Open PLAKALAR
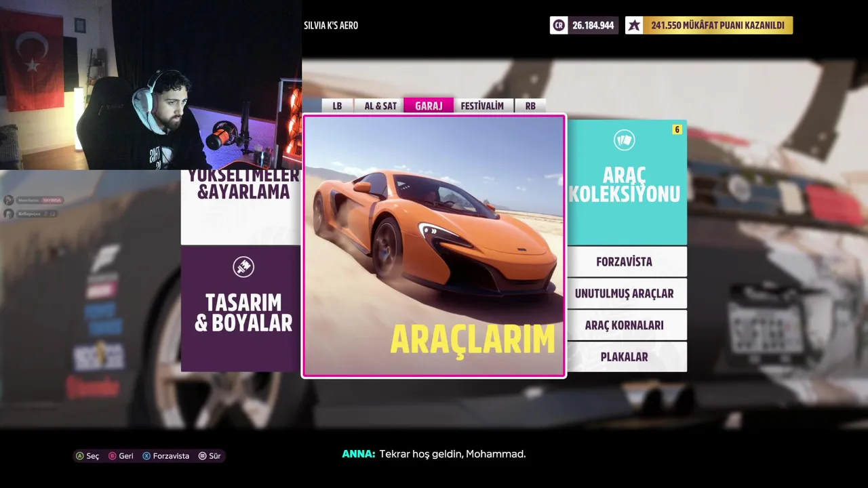This screenshot has width=868, height=488. pyautogui.click(x=627, y=357)
